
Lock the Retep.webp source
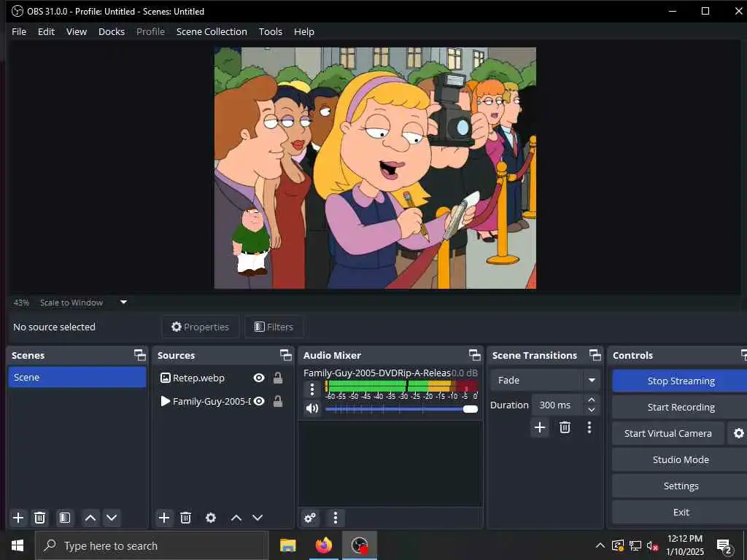point(278,378)
